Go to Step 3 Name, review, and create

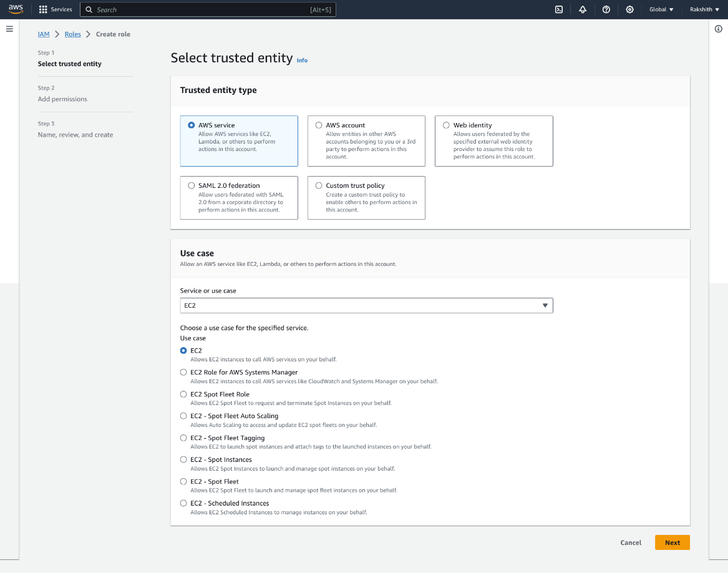(x=75, y=135)
